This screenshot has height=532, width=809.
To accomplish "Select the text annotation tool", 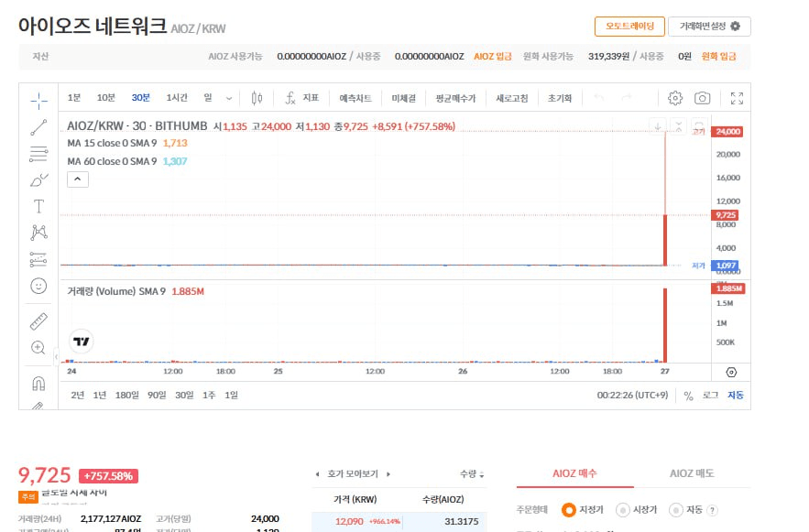I will pos(38,206).
